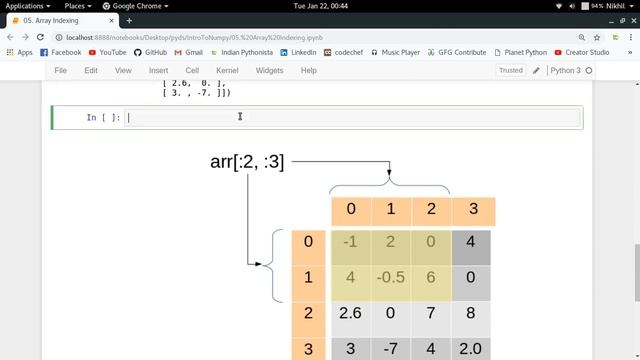This screenshot has width=640, height=360.
Task: Click the browser back arrow
Action: point(10,37)
